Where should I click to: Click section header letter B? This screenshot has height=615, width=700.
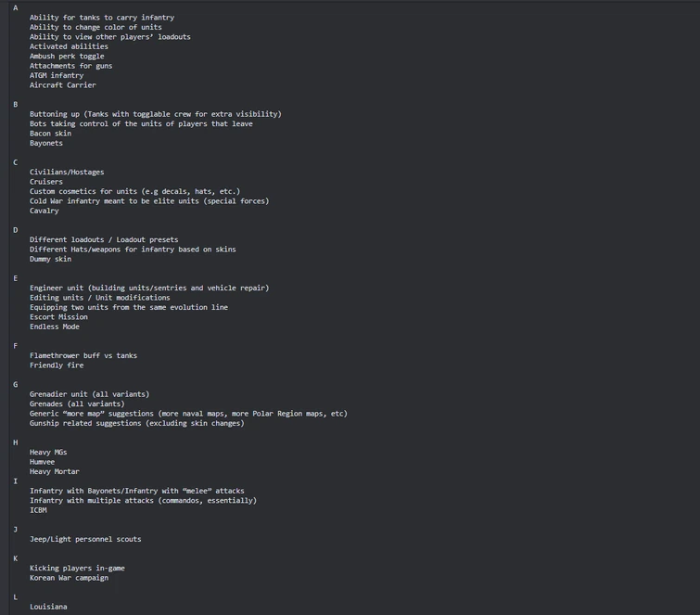click(x=16, y=104)
